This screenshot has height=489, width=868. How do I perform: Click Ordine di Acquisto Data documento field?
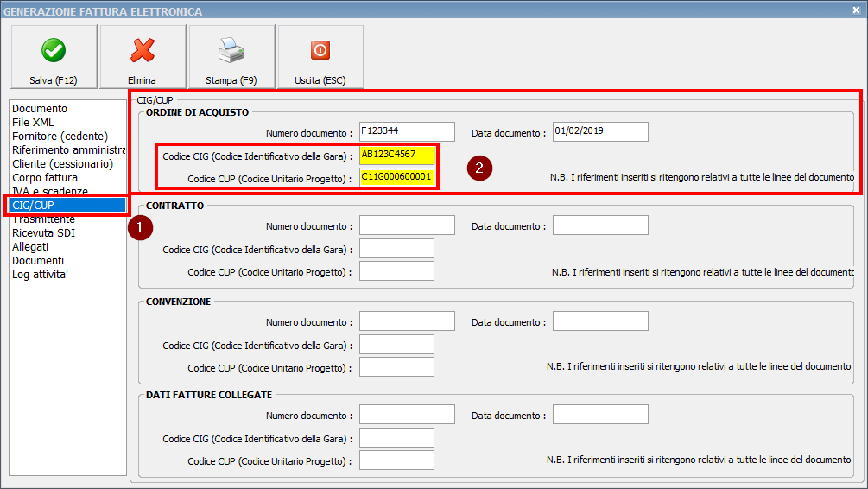pyautogui.click(x=600, y=131)
